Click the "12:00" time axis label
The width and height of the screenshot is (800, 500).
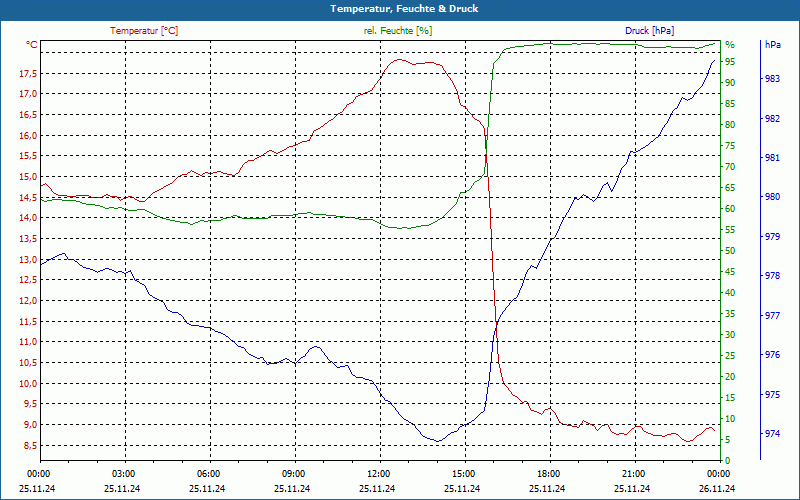point(379,474)
